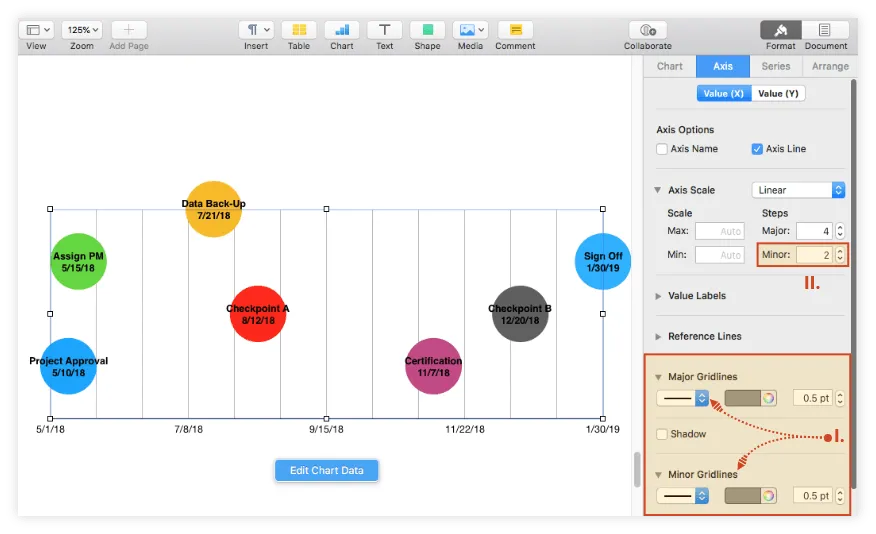Click the Table toolbar icon
This screenshot has height=534, width=876.
pyautogui.click(x=298, y=30)
